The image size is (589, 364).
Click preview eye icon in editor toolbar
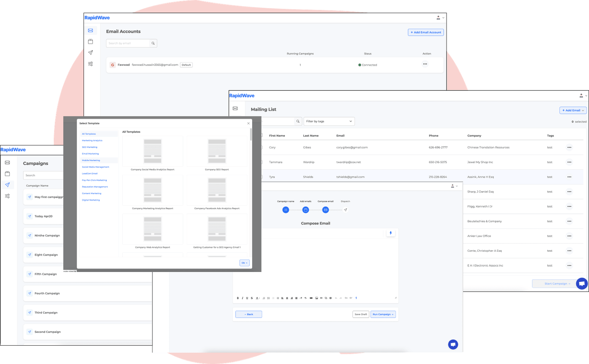pos(331,298)
